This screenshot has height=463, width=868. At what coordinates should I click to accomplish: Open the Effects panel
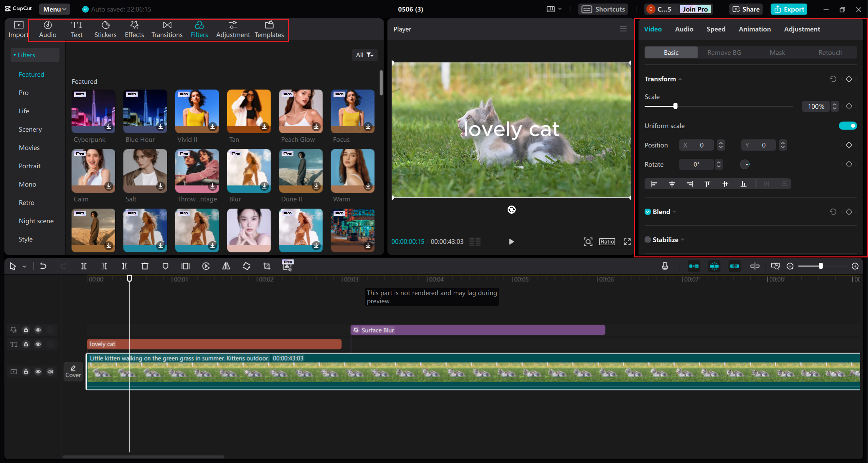(x=134, y=30)
